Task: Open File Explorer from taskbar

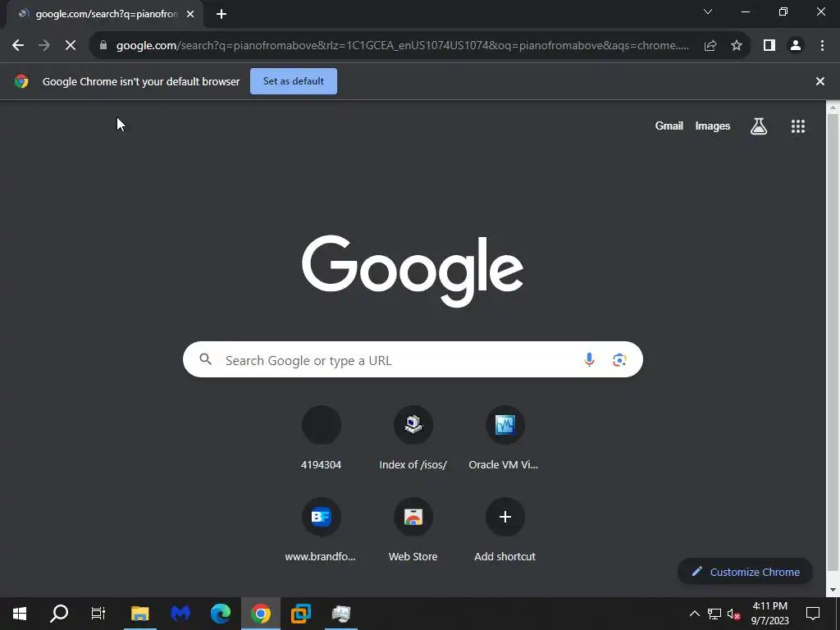Action: [x=139, y=614]
